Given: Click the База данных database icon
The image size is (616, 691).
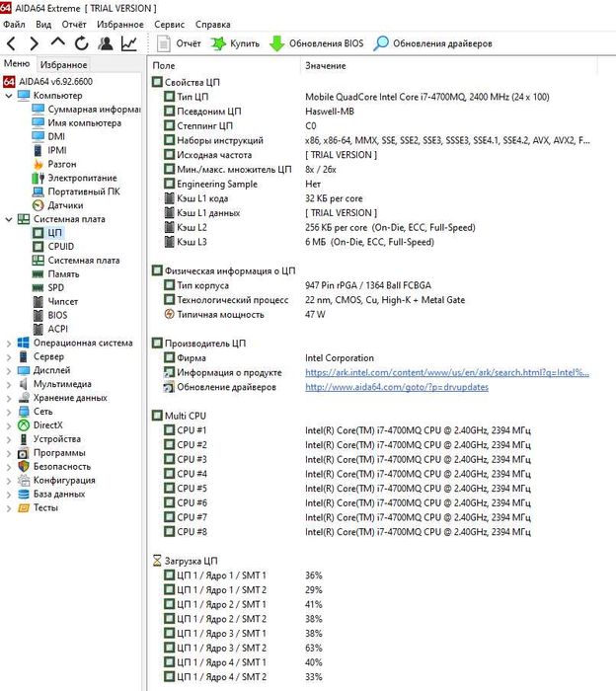Looking at the screenshot, I should point(24,494).
